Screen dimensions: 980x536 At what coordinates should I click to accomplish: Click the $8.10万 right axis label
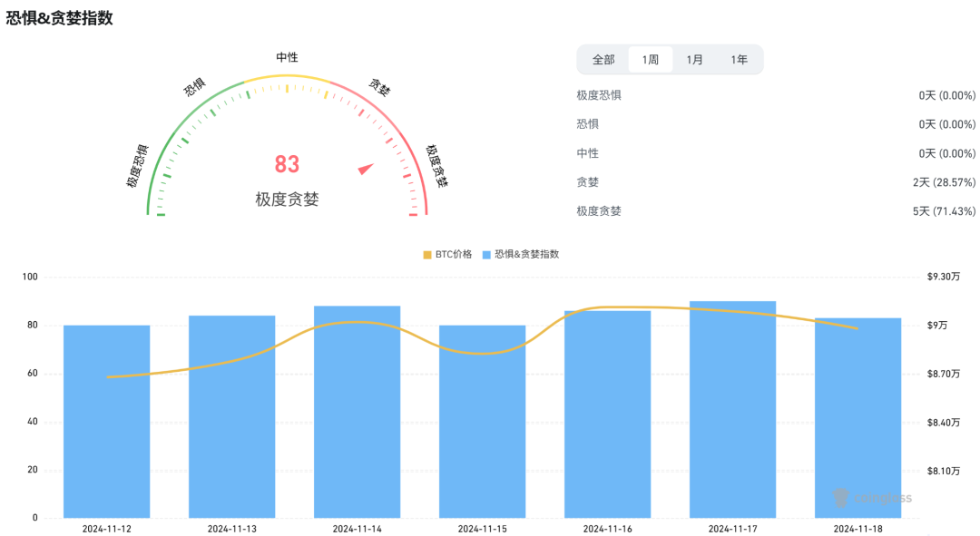943,471
